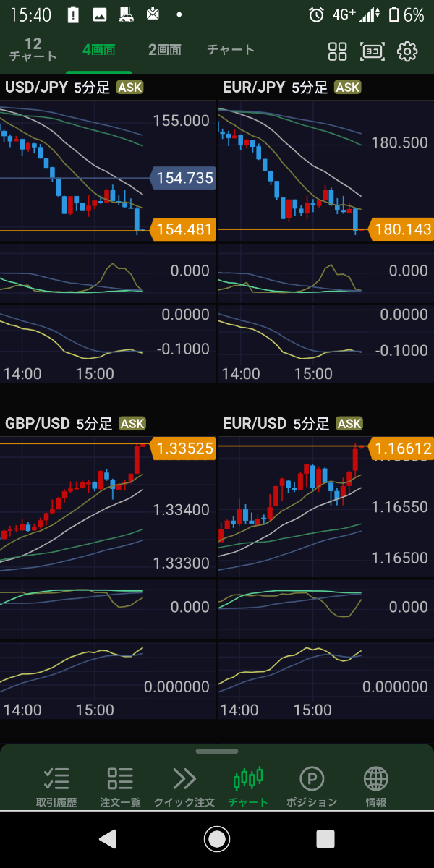Toggle ASK badge on EUR/JPY chart

(x=348, y=88)
